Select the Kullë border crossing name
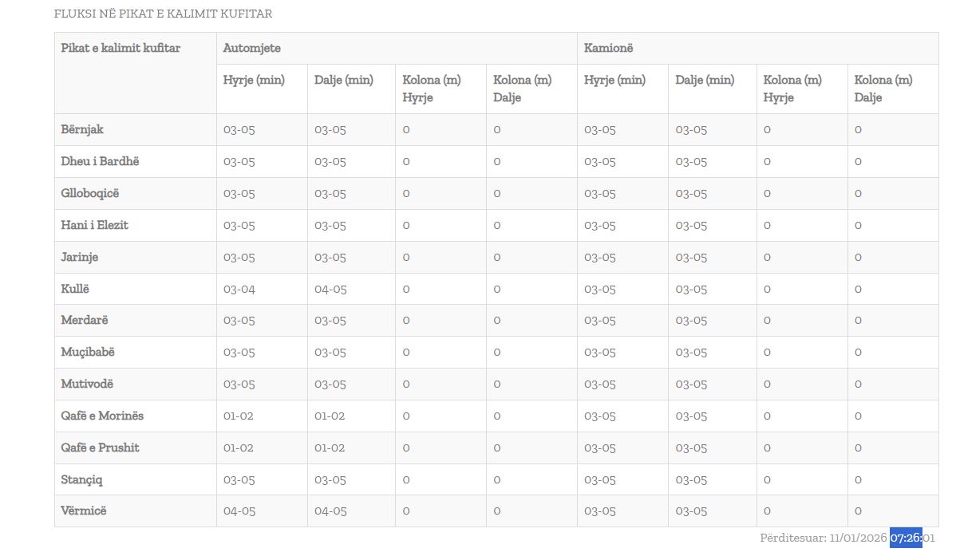This screenshot has height=560, width=960. click(x=76, y=289)
